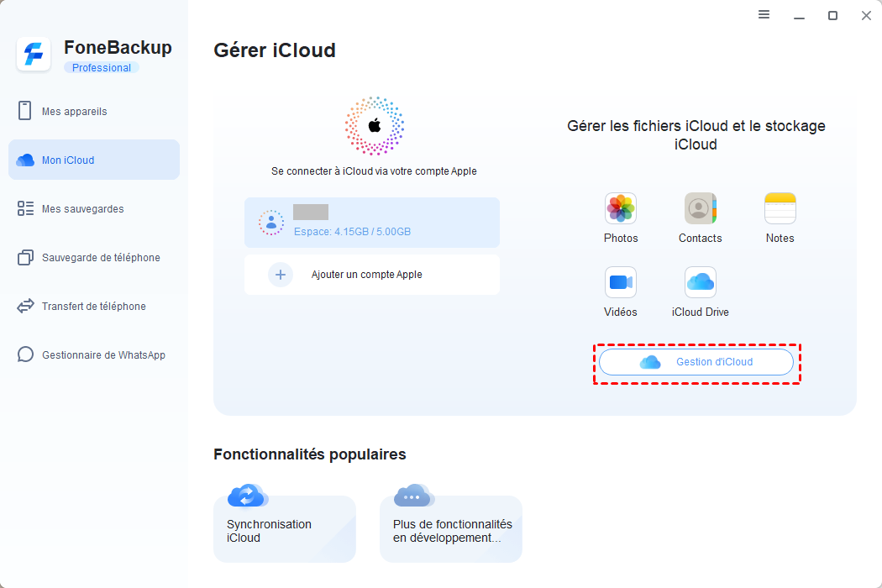Close the FoneBackup window
Screen dimensions: 882x588
tap(866, 16)
